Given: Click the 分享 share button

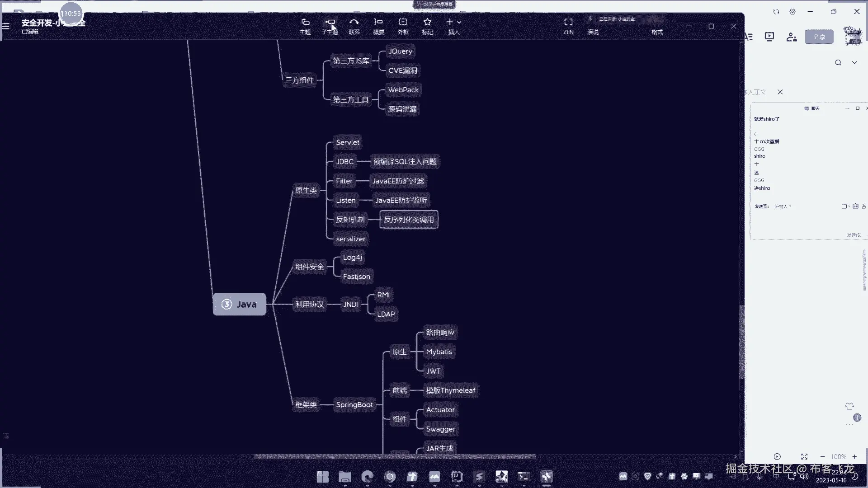Looking at the screenshot, I should [x=819, y=37].
